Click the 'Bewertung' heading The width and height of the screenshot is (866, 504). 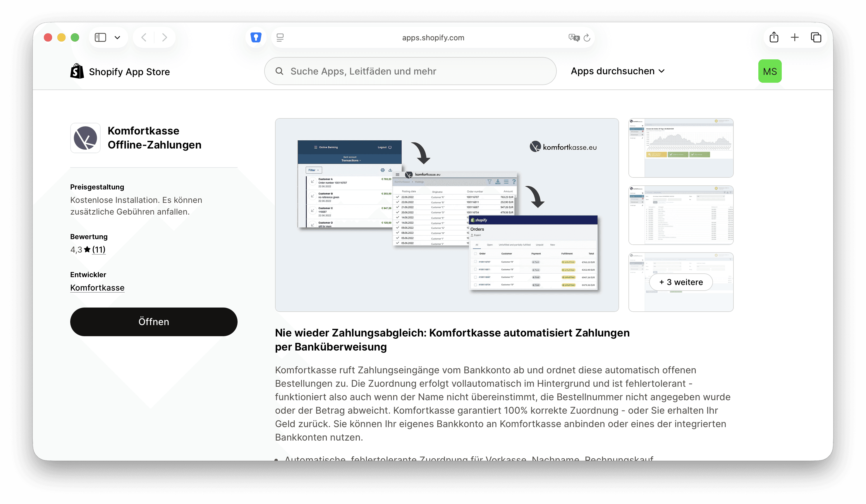(x=89, y=237)
